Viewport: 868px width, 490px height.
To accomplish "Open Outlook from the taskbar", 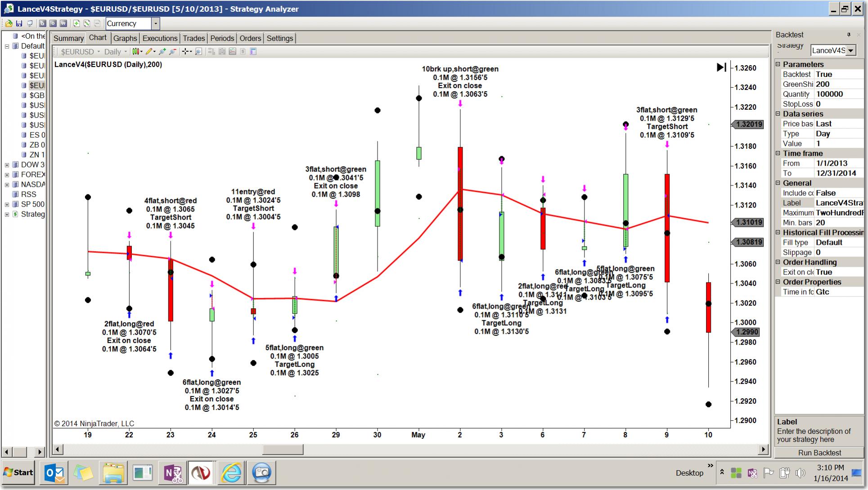I will (54, 472).
